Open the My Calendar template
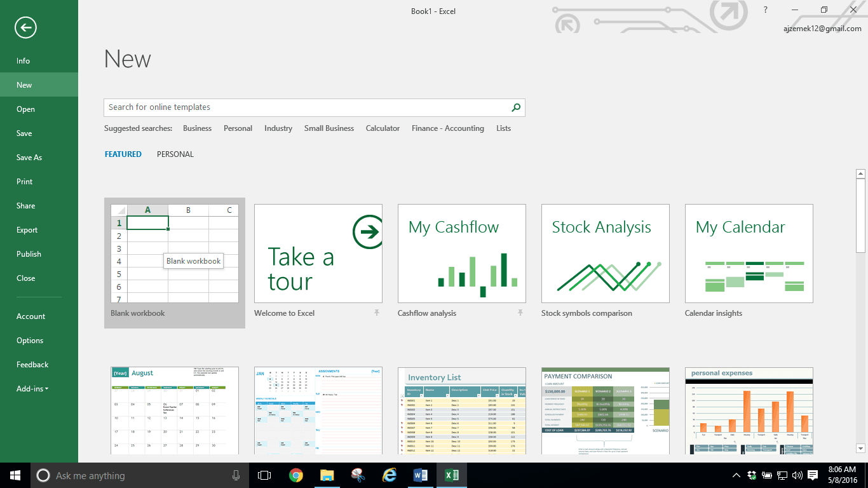The image size is (868, 488). (749, 254)
